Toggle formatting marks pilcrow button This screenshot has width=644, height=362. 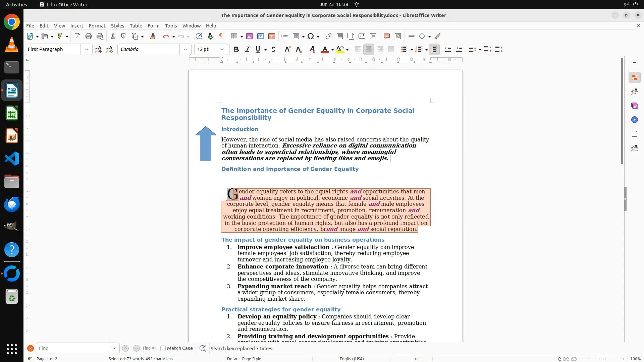click(221, 36)
